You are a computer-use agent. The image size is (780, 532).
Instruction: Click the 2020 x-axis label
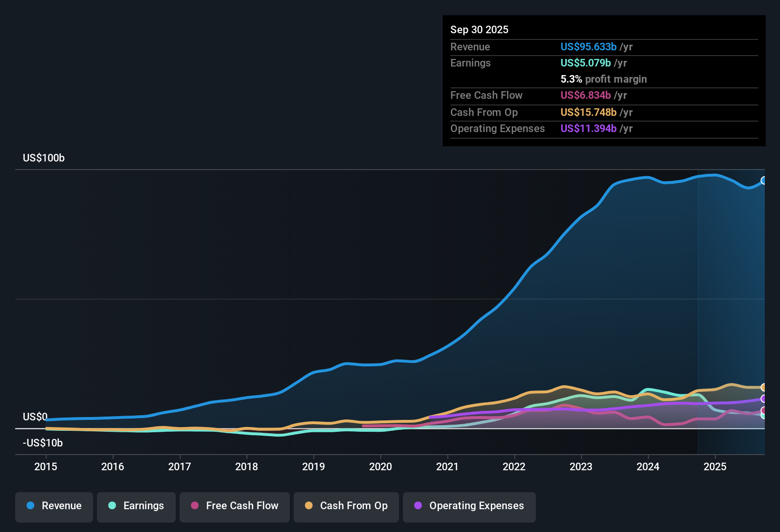point(380,467)
